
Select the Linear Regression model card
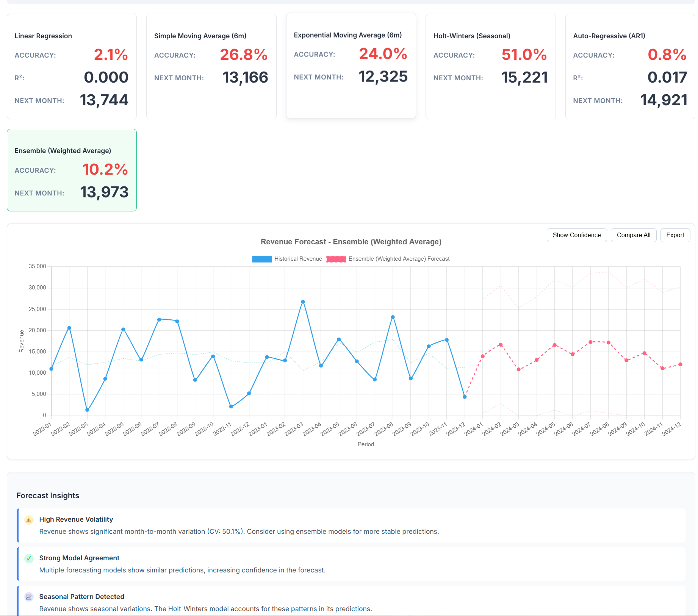tap(71, 66)
